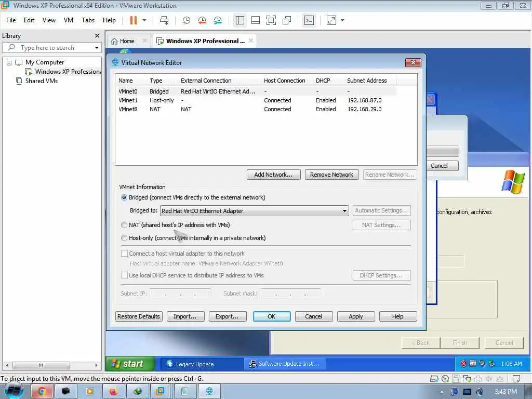The width and height of the screenshot is (532, 399).
Task: Click Legacy Update in XP taskbar
Action: click(x=202, y=364)
